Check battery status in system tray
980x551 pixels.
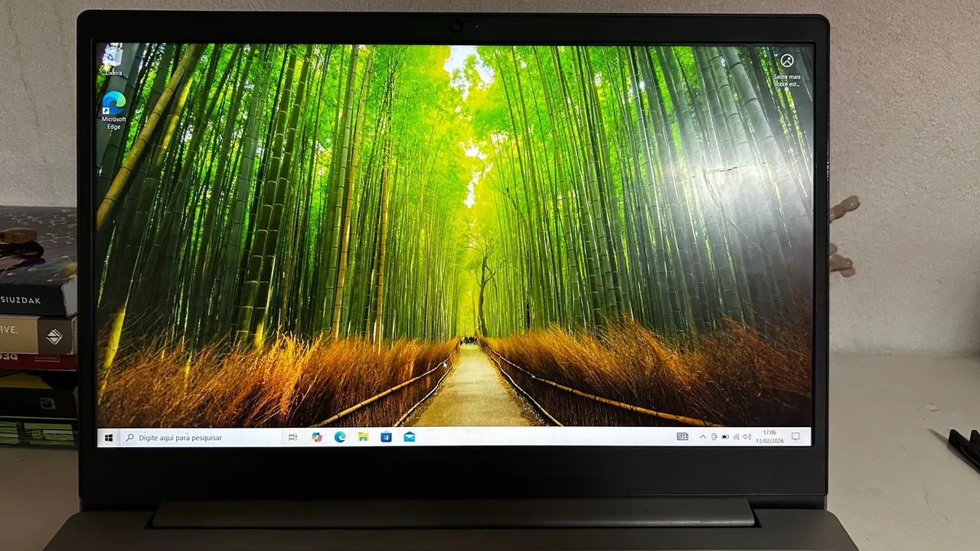[724, 437]
